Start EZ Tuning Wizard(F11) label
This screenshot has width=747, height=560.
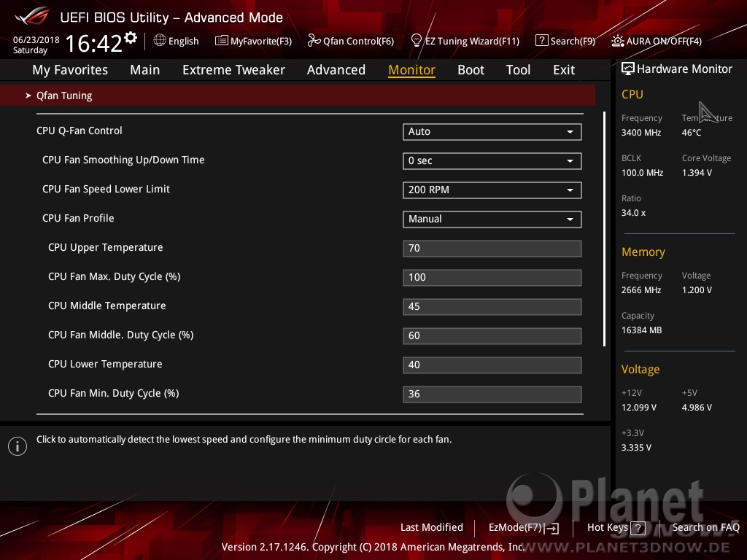point(472,41)
